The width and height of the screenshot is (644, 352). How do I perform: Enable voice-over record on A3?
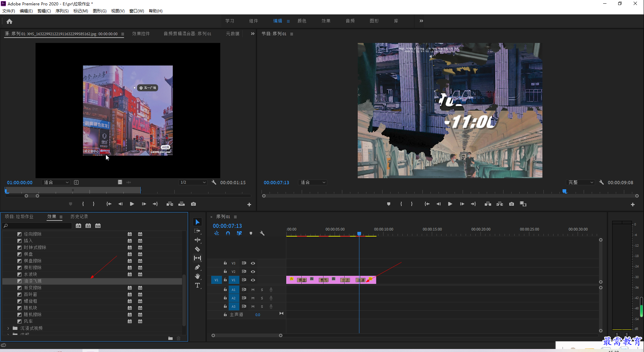pos(271,306)
